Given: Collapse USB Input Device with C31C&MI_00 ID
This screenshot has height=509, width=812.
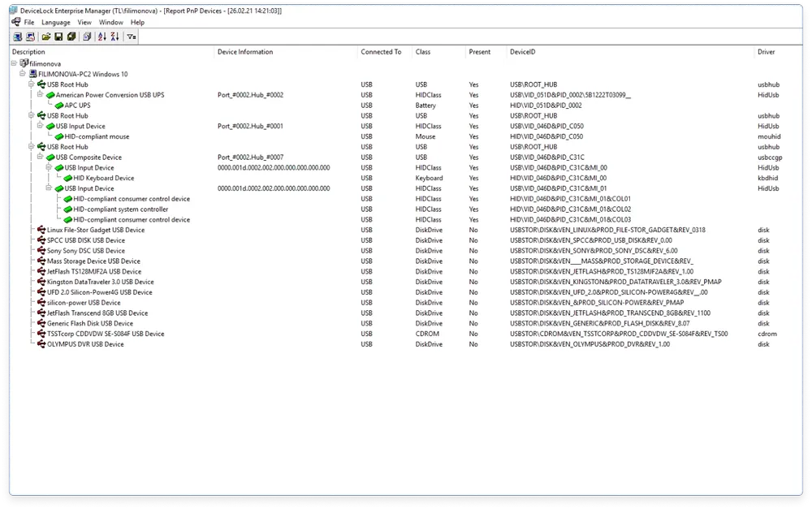Looking at the screenshot, I should 49,167.
